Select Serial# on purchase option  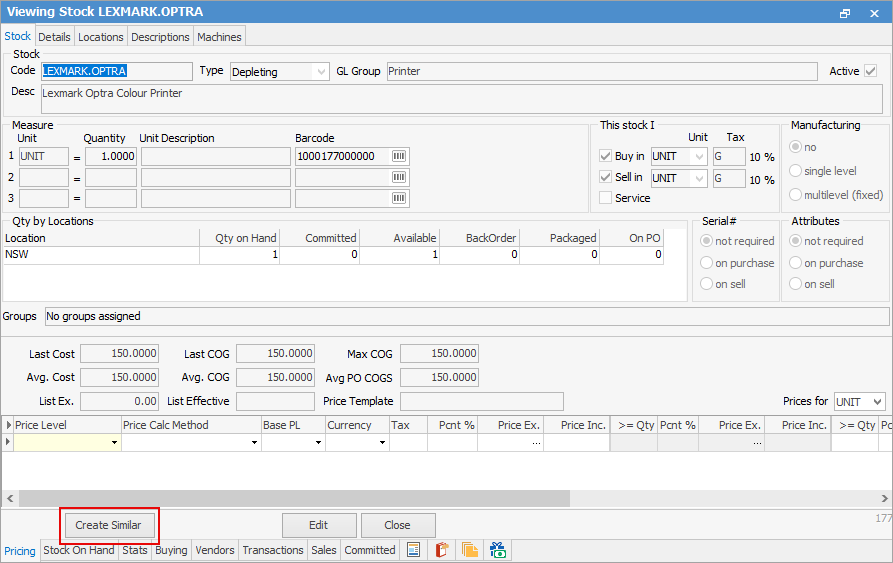tap(706, 263)
